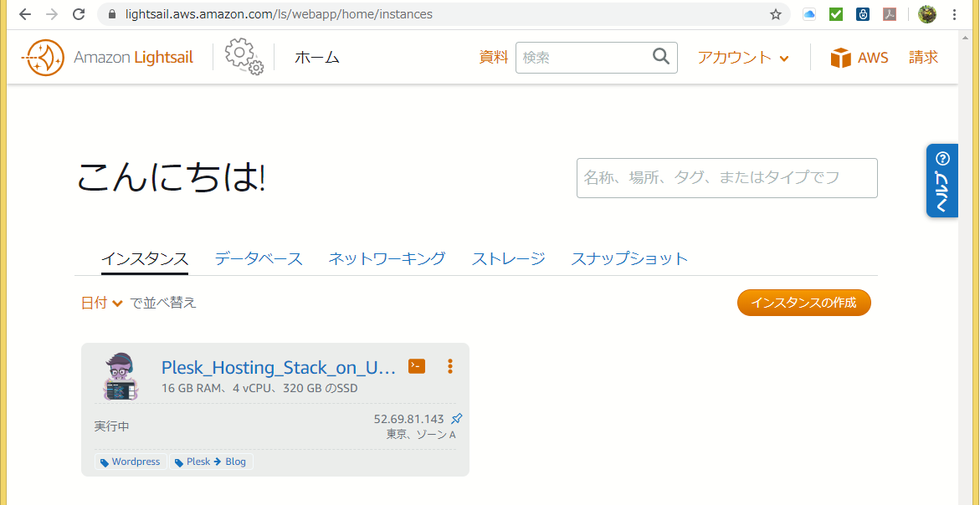Switch to the ストレージ tab
Screen dimensions: 980x505
point(508,258)
